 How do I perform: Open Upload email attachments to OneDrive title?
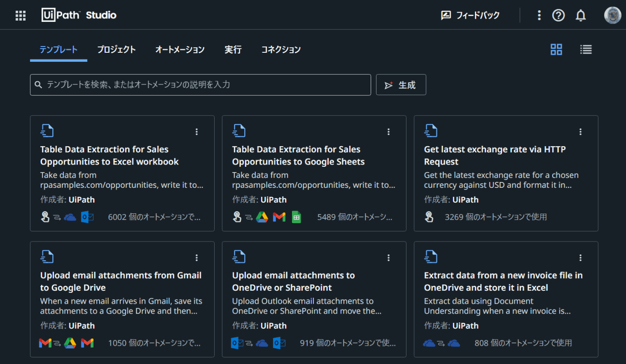pyautogui.click(x=293, y=282)
